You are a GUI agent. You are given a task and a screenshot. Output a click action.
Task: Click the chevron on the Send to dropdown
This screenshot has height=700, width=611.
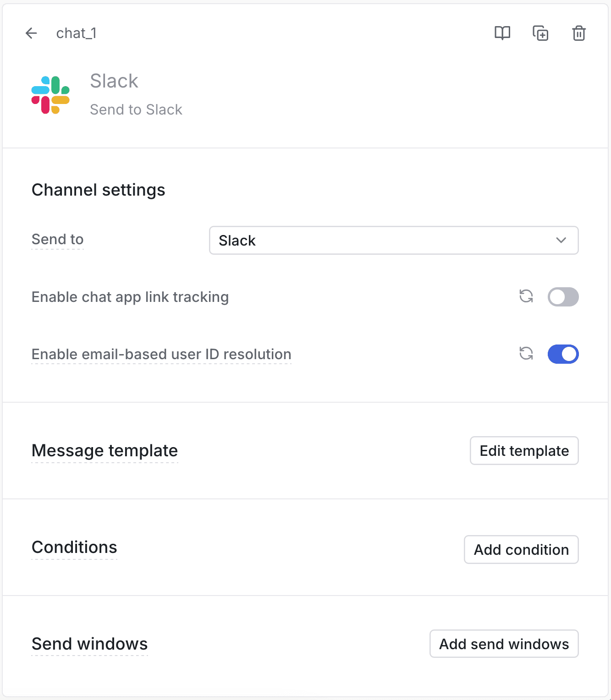(560, 240)
